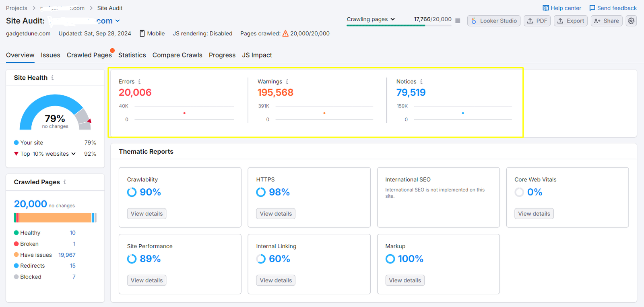This screenshot has width=644, height=307.
Task: Click the Site Audit breadcrumb text
Action: coord(110,8)
